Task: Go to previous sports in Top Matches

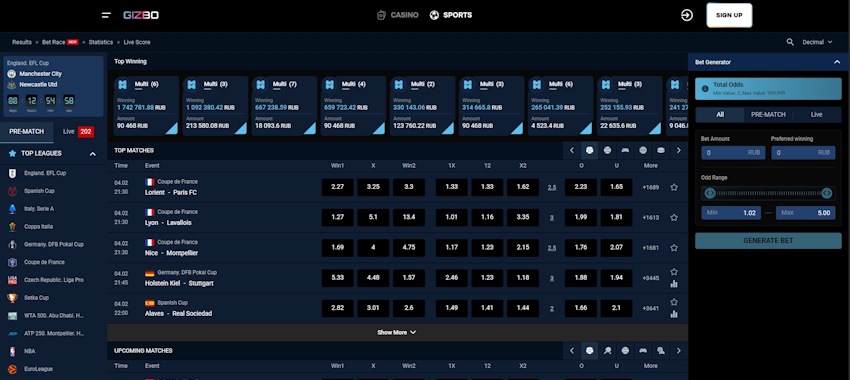Action: [x=571, y=150]
